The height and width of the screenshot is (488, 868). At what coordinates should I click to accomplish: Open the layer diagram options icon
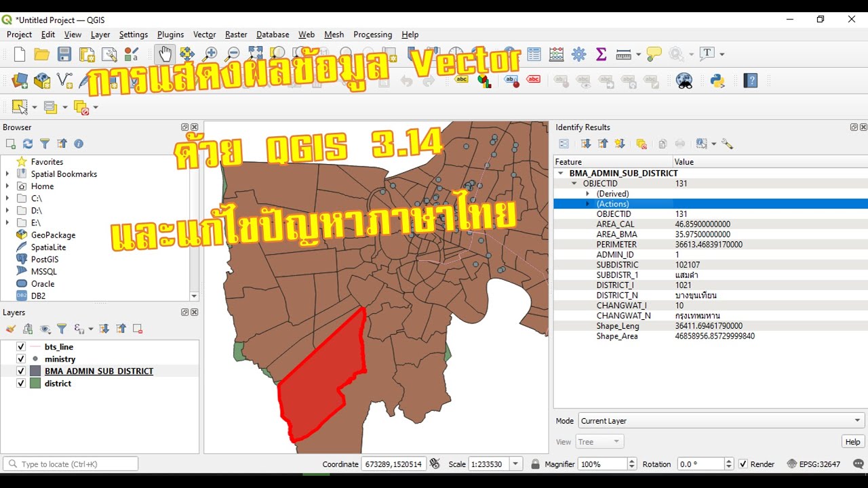tap(484, 81)
